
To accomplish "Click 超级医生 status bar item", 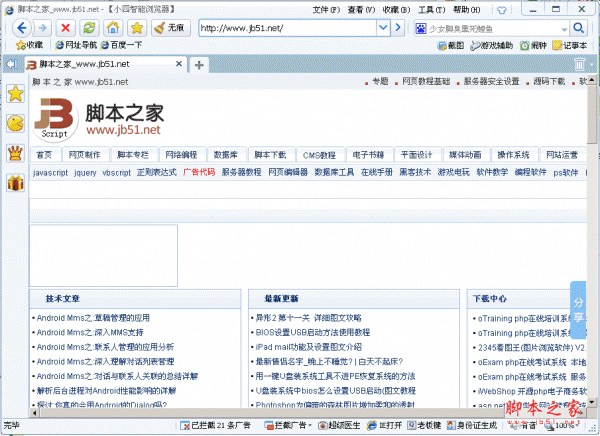I will [339, 425].
